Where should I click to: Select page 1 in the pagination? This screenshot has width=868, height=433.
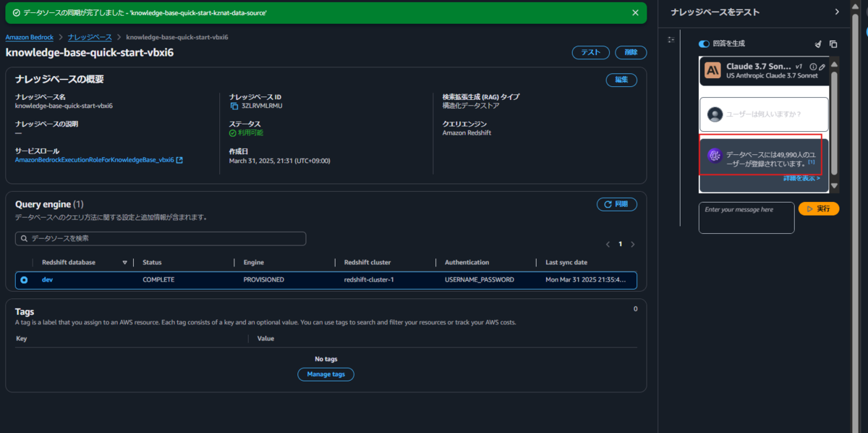click(620, 245)
